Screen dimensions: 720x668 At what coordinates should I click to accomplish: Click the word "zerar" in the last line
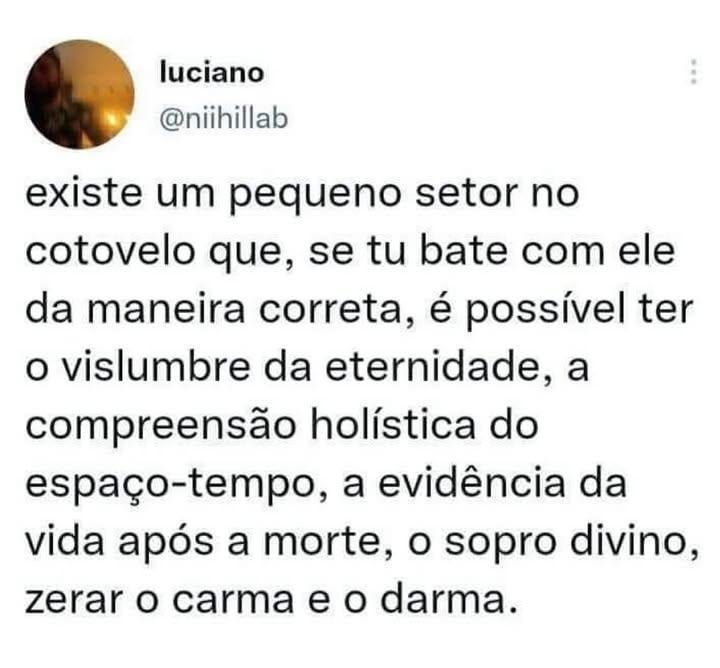tap(74, 600)
